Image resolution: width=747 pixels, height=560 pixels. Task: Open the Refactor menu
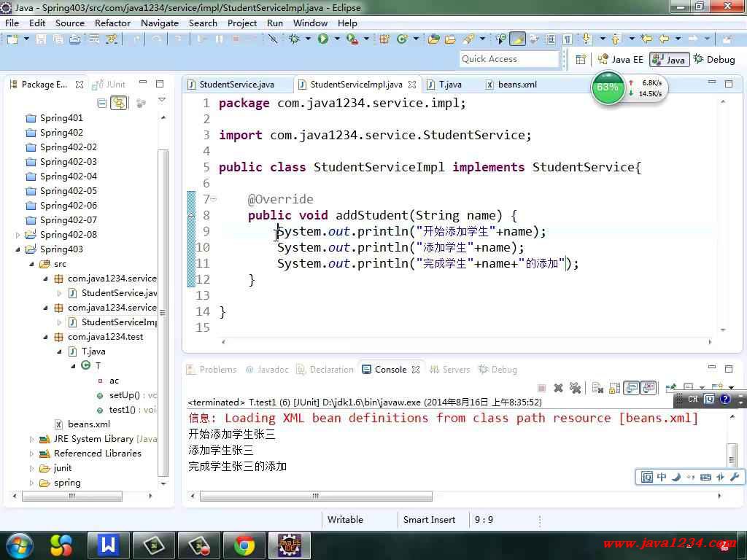(112, 23)
